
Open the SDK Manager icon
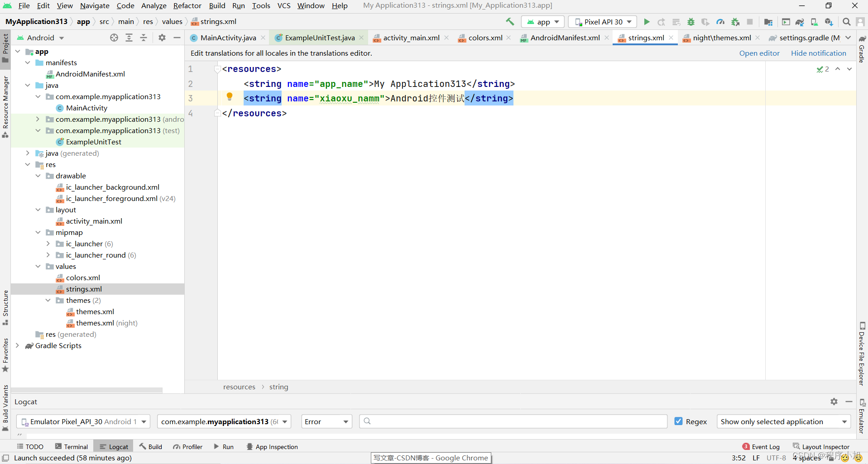click(x=829, y=22)
